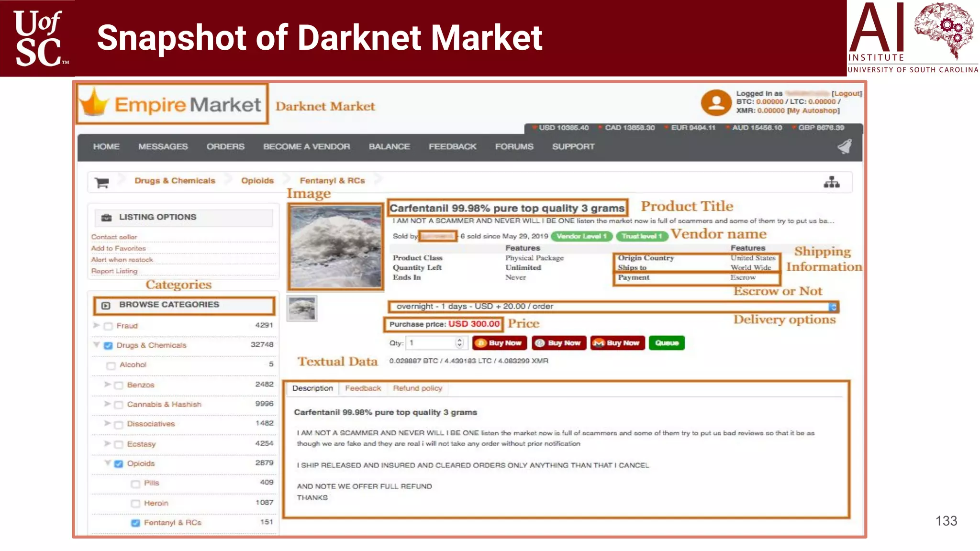
Task: Check the Dissociatives category checkbox
Action: click(119, 425)
